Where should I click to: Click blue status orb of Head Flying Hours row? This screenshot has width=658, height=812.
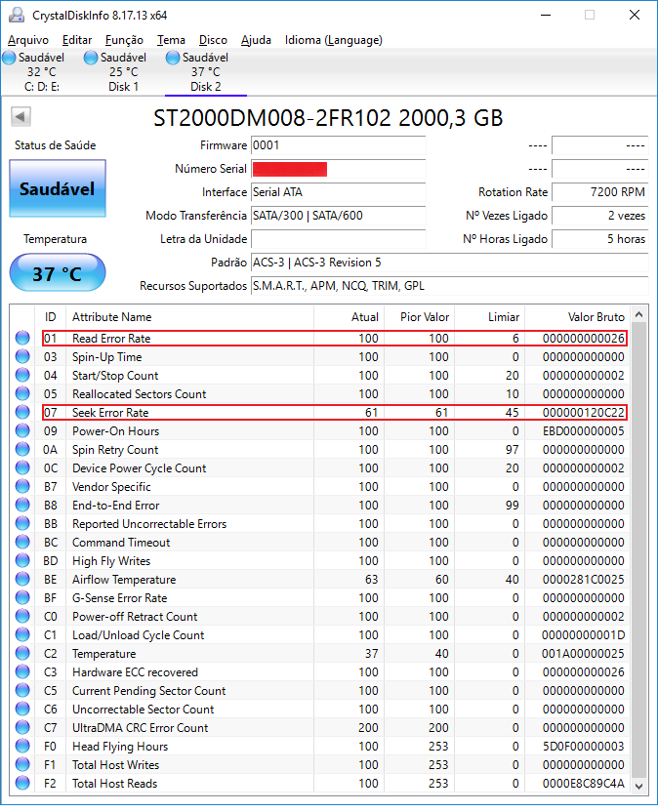pos(22,747)
